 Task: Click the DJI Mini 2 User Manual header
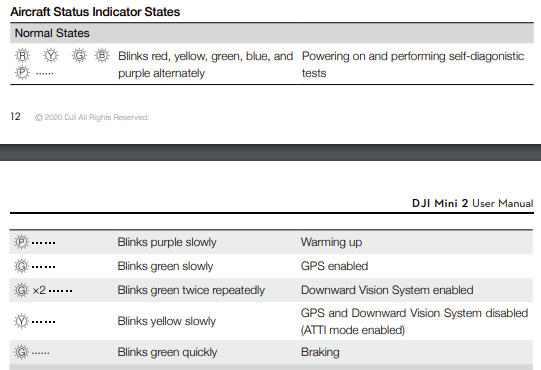[473, 203]
